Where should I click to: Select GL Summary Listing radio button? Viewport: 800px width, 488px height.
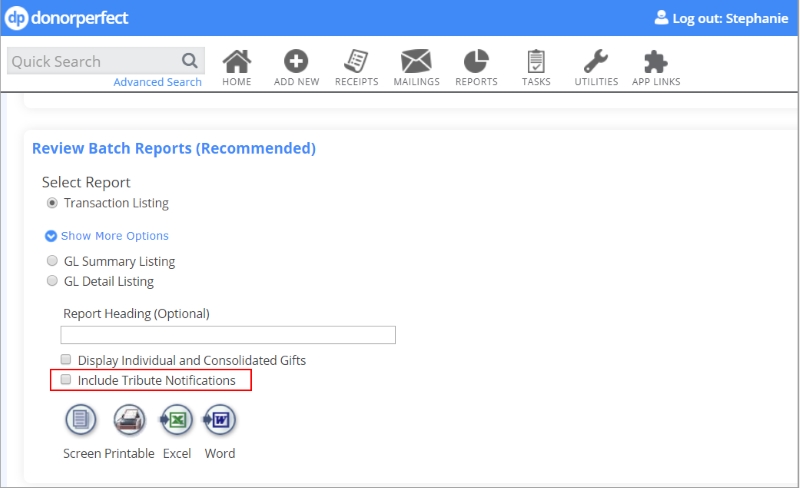52,261
